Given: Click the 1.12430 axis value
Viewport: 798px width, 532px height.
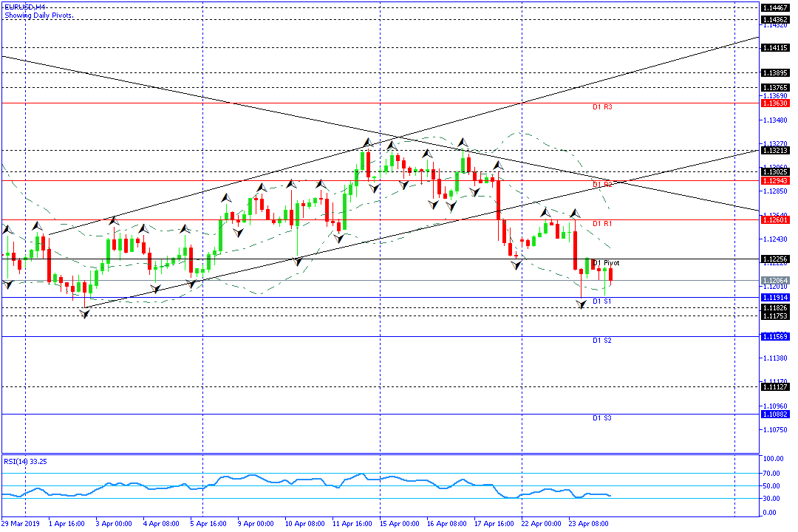Looking at the screenshot, I should point(774,239).
